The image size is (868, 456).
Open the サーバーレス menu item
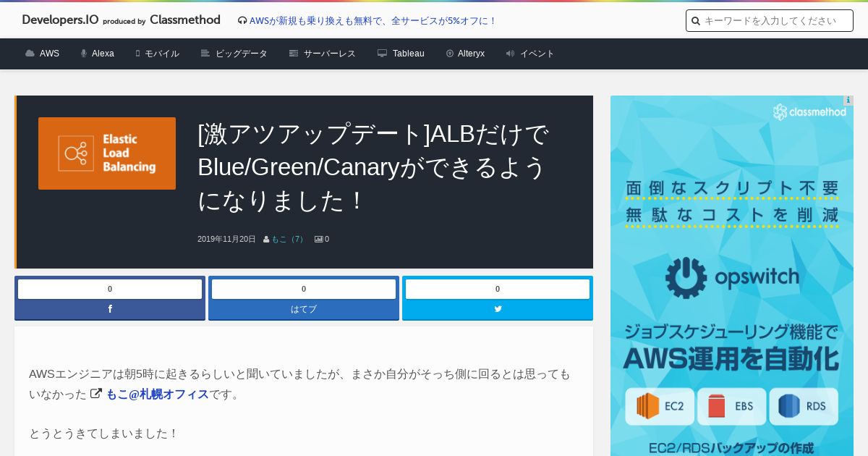pyautogui.click(x=330, y=54)
